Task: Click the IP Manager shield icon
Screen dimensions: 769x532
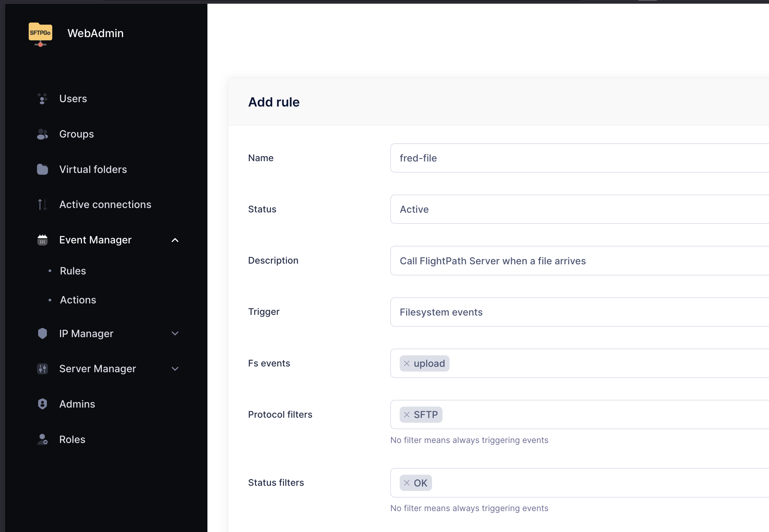Action: 42,333
